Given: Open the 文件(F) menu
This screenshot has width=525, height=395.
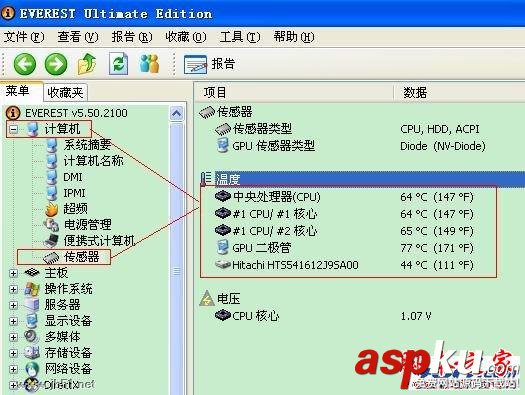Looking at the screenshot, I should [x=24, y=36].
